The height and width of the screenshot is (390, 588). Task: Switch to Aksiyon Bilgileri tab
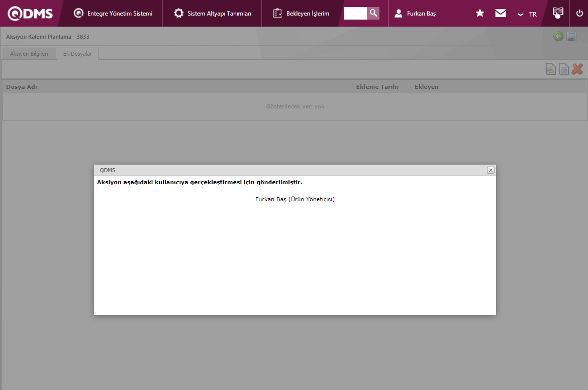tap(29, 54)
